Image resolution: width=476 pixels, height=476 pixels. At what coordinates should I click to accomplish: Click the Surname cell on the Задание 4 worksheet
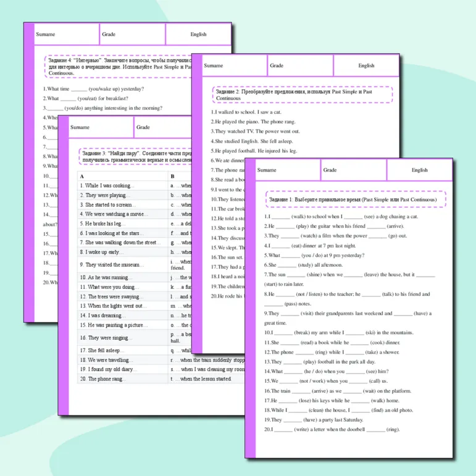(x=67, y=35)
